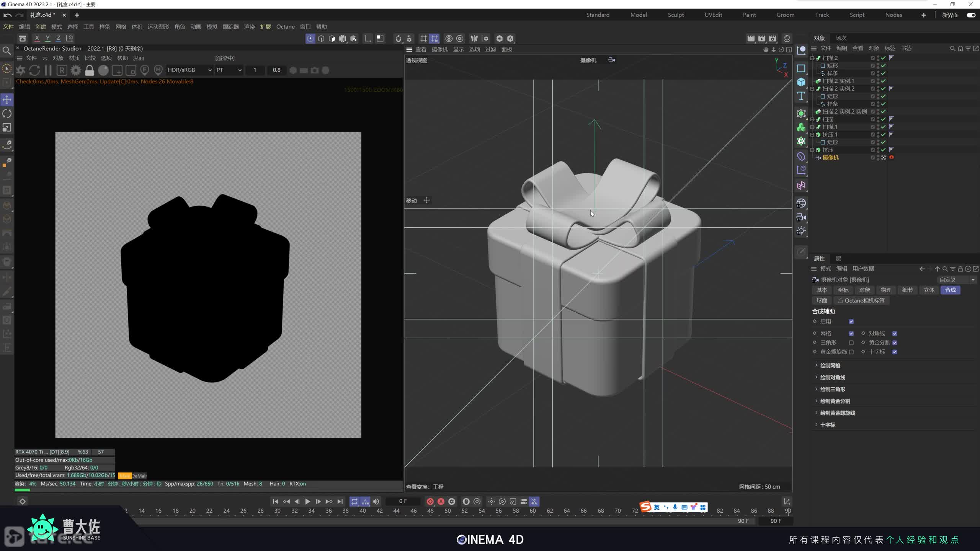The height and width of the screenshot is (551, 980).
Task: Click the Octane lock resolution padlock icon
Action: click(90, 70)
